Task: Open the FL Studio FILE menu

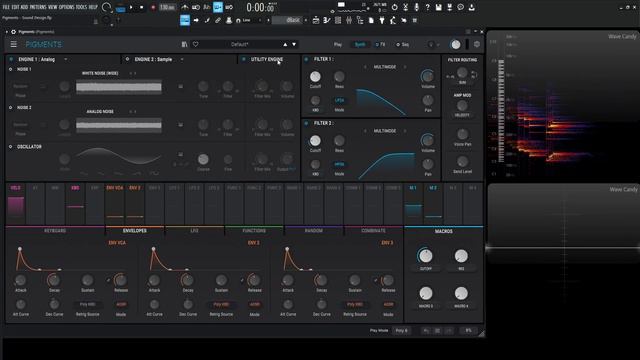Action: click(6, 7)
